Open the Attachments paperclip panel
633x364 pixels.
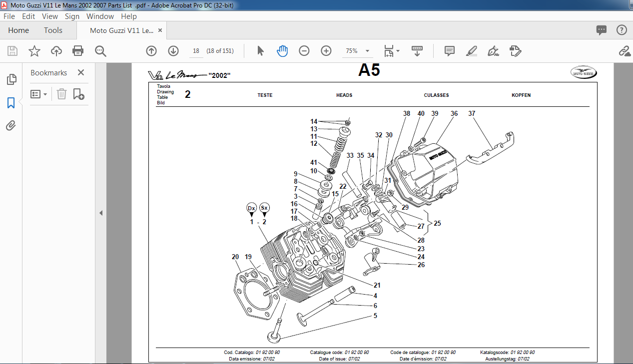click(x=11, y=125)
